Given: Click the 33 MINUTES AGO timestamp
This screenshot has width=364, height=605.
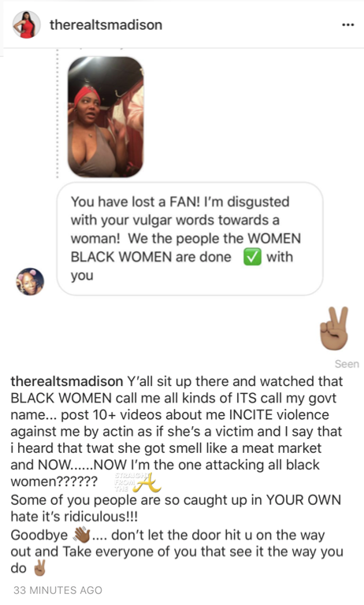Looking at the screenshot, I should coord(58,590).
